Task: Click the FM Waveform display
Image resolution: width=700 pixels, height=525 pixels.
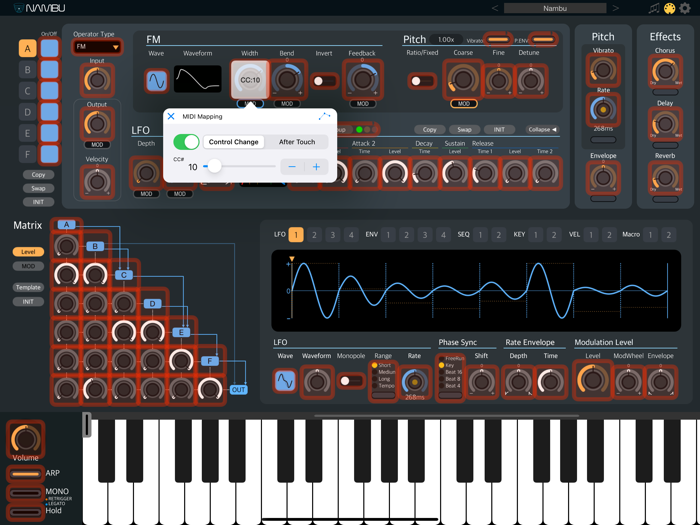Action: point(197,79)
